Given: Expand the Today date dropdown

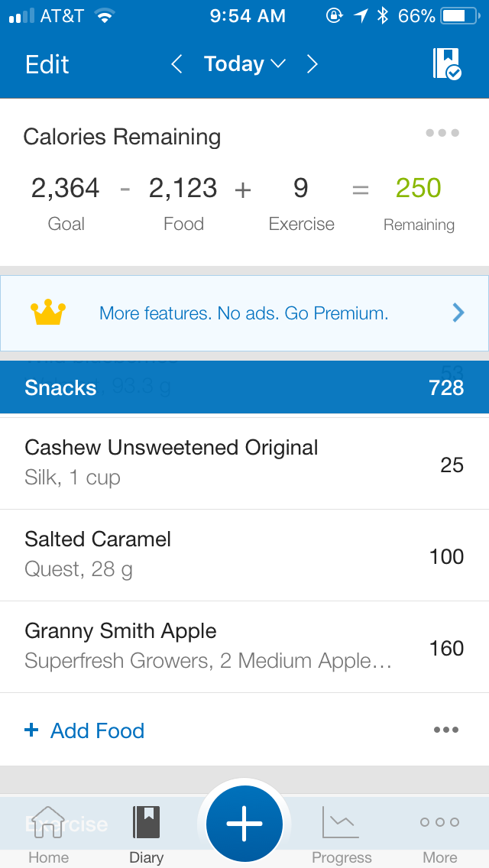Looking at the screenshot, I should point(244,64).
